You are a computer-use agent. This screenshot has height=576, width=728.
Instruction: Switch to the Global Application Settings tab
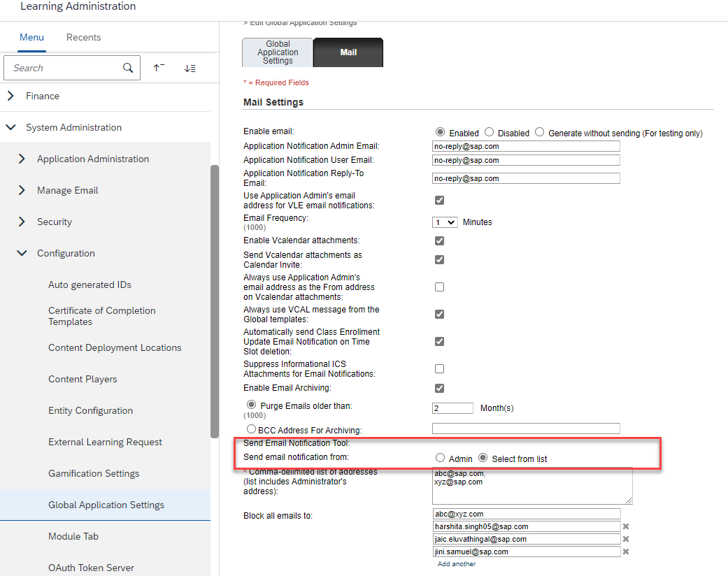pyautogui.click(x=277, y=52)
